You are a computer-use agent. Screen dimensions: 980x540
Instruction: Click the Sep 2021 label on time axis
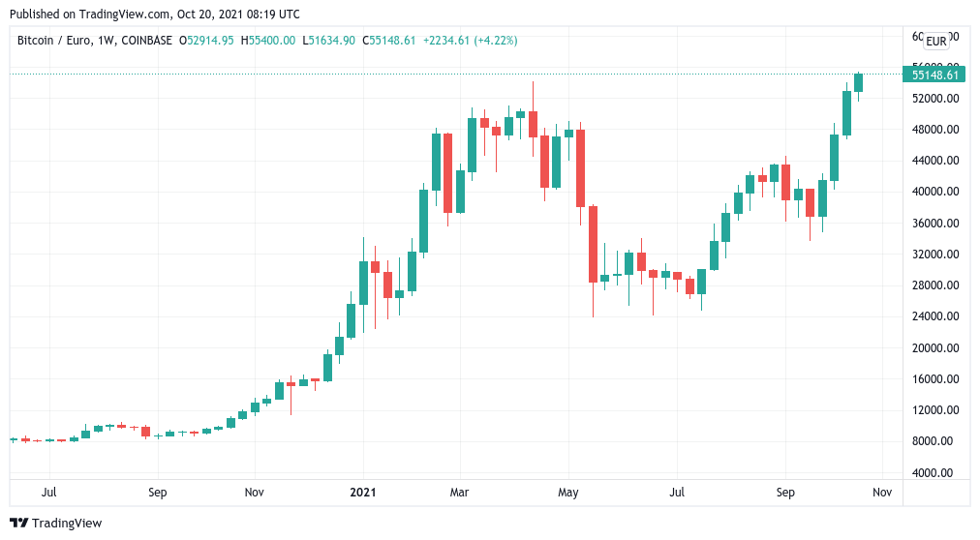[785, 492]
